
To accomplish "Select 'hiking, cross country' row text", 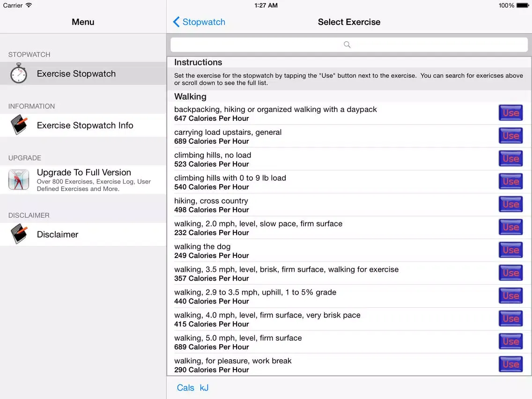I will coord(211,201).
